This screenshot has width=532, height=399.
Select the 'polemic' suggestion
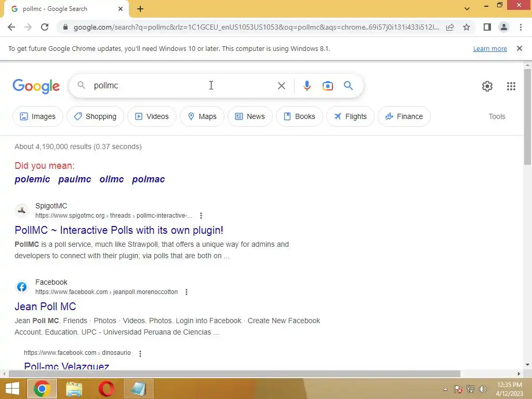(32, 179)
